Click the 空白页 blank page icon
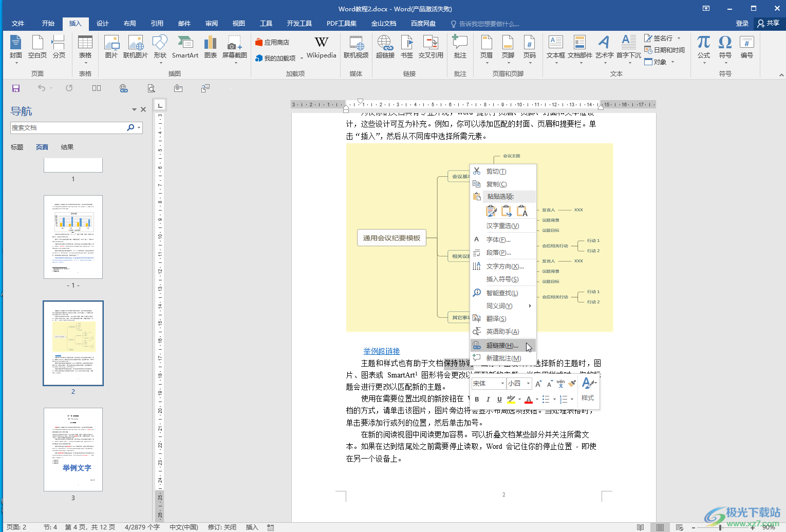Image resolution: width=786 pixels, height=532 pixels. [38, 48]
